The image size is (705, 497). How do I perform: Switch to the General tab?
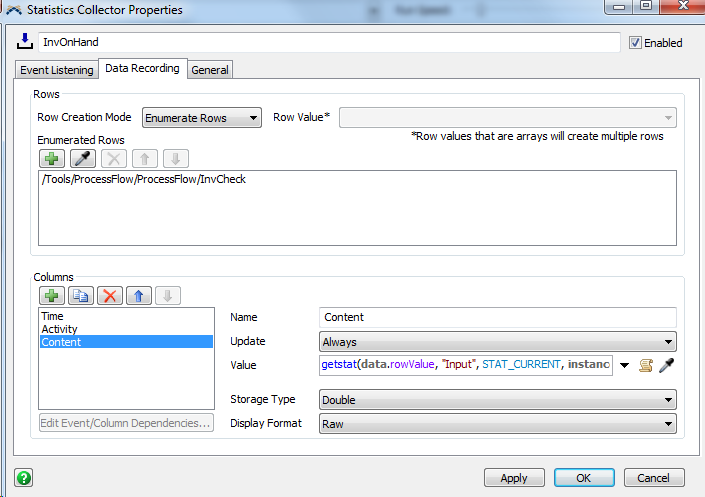coord(210,70)
